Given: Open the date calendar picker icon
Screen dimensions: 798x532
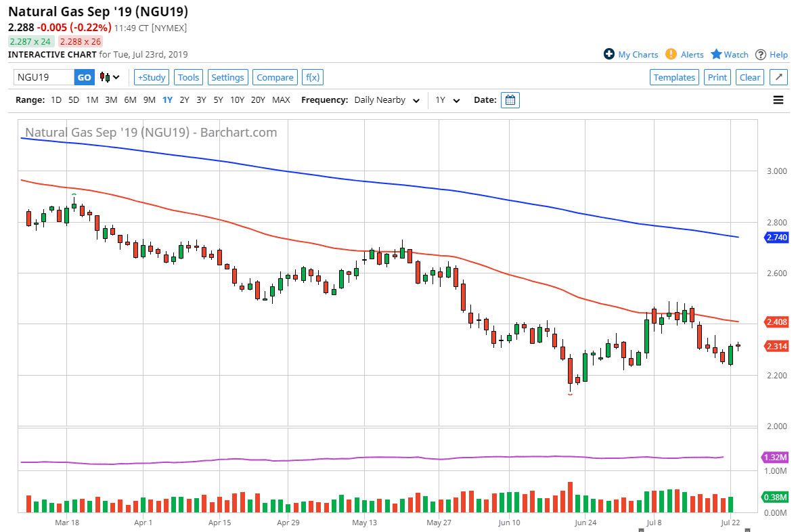Looking at the screenshot, I should (x=511, y=100).
